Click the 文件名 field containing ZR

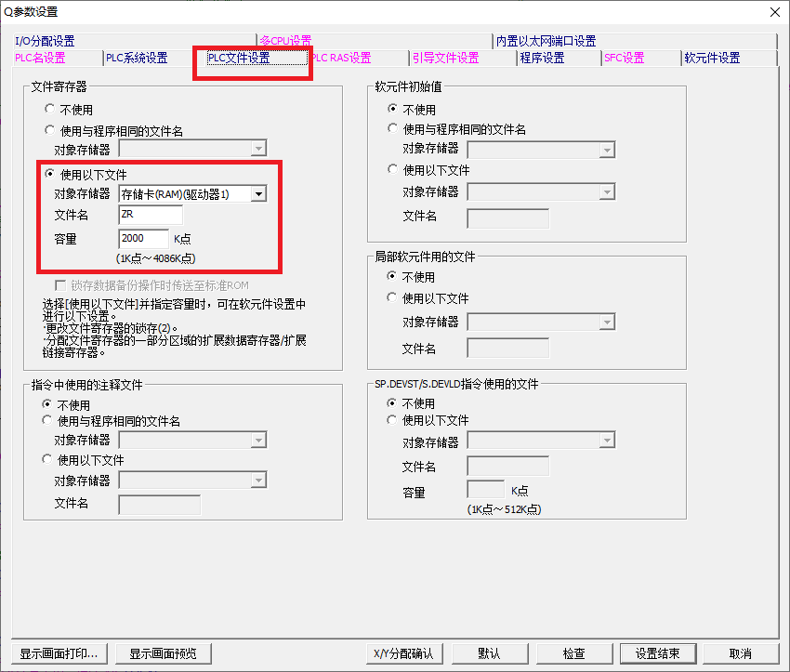[x=150, y=215]
